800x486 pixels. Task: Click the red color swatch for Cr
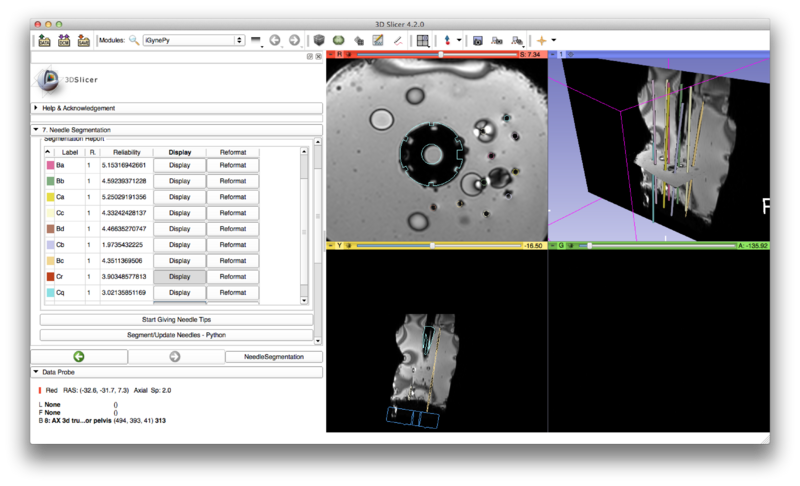(50, 276)
